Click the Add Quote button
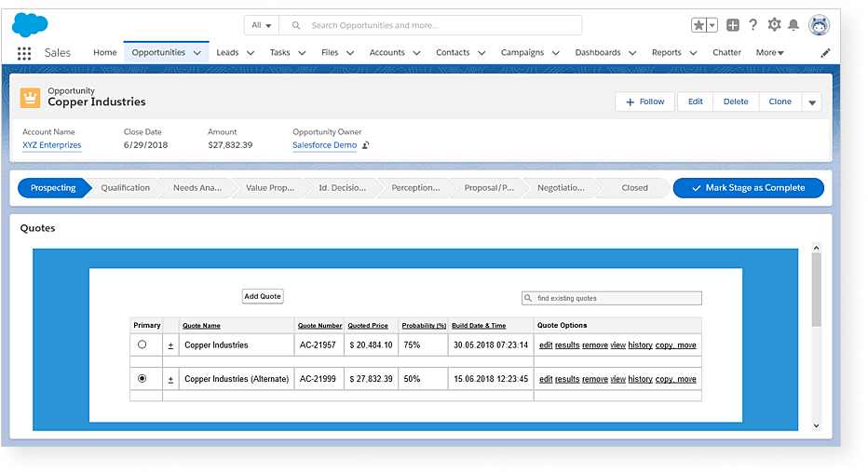This screenshot has width=868, height=473. click(263, 296)
